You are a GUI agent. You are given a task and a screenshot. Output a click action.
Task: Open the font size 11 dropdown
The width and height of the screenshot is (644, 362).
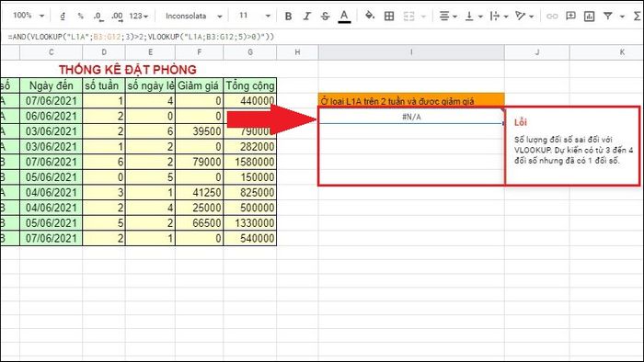tap(254, 16)
